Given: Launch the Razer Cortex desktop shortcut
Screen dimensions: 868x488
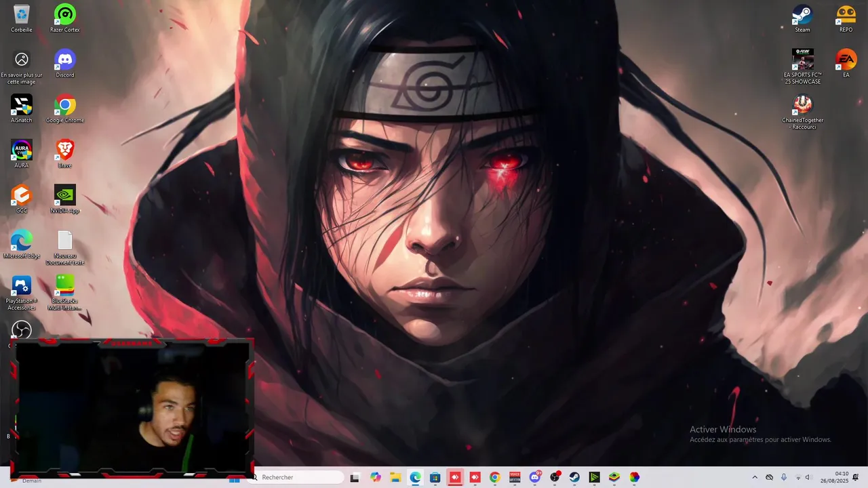Looking at the screenshot, I should (65, 18).
